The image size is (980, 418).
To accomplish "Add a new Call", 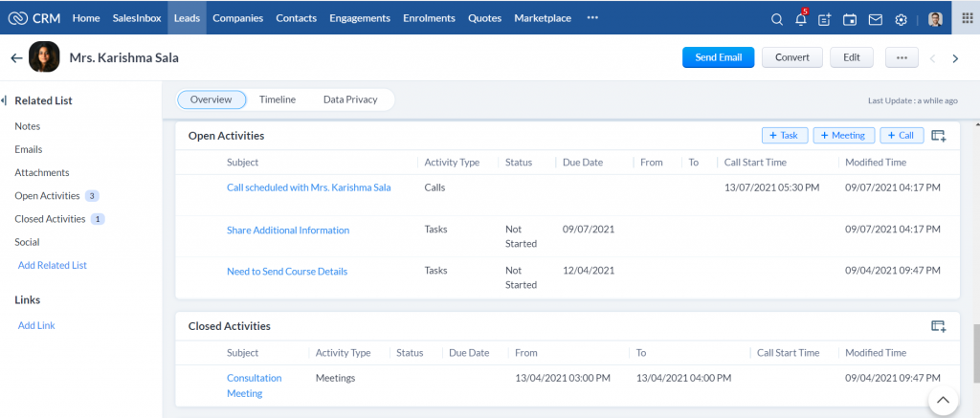I will point(902,135).
